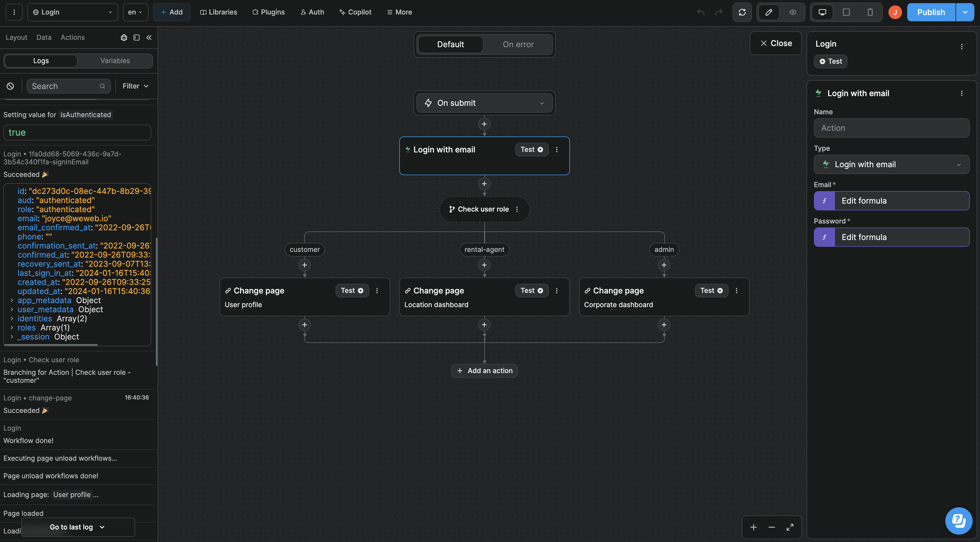This screenshot has width=980, height=542.
Task: Open the 'en' language dropdown
Action: click(x=135, y=12)
